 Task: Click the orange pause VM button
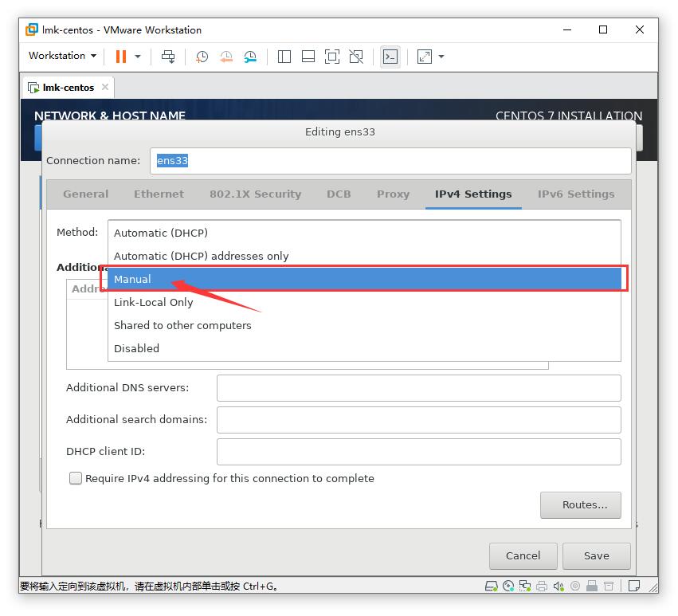[120, 57]
